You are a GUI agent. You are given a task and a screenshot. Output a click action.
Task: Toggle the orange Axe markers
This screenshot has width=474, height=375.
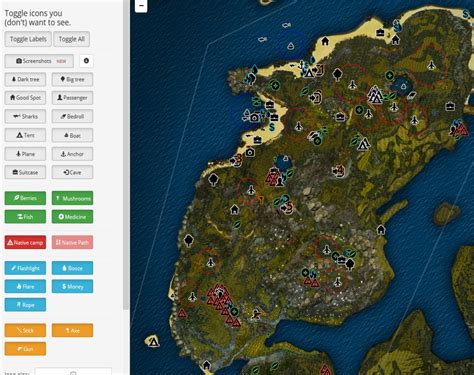[72, 330]
